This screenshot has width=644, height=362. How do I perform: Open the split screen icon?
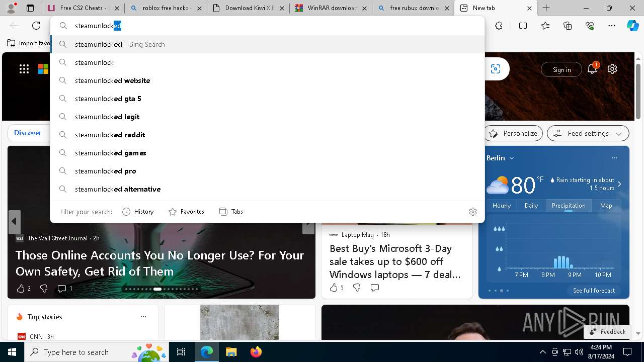click(x=523, y=26)
